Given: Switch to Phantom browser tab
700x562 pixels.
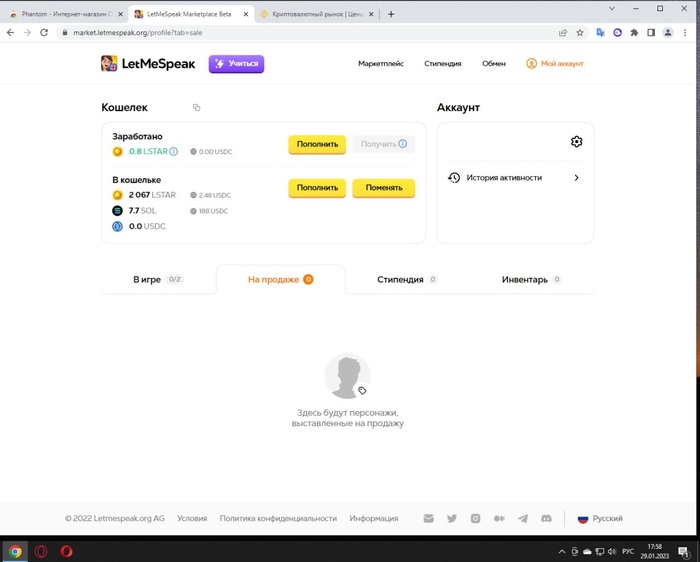Looking at the screenshot, I should (x=66, y=14).
